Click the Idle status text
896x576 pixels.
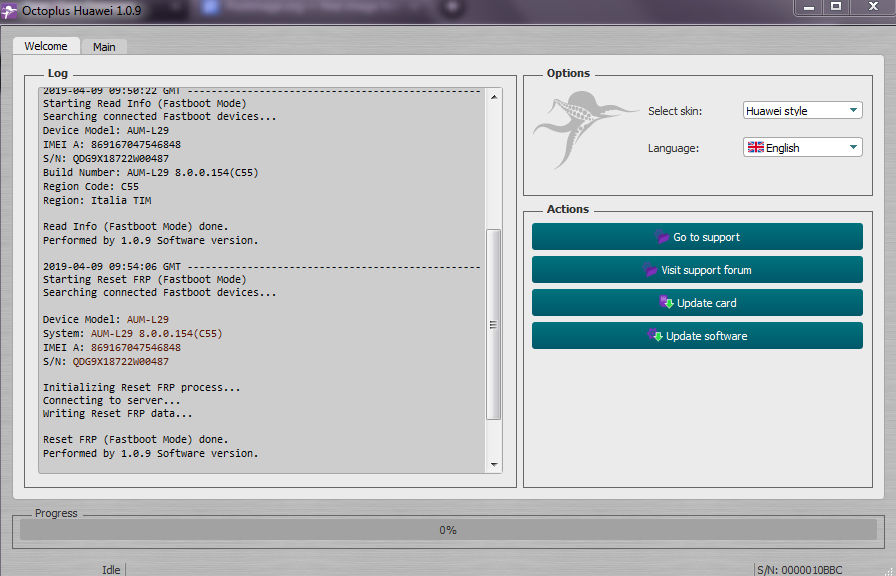coord(111,570)
